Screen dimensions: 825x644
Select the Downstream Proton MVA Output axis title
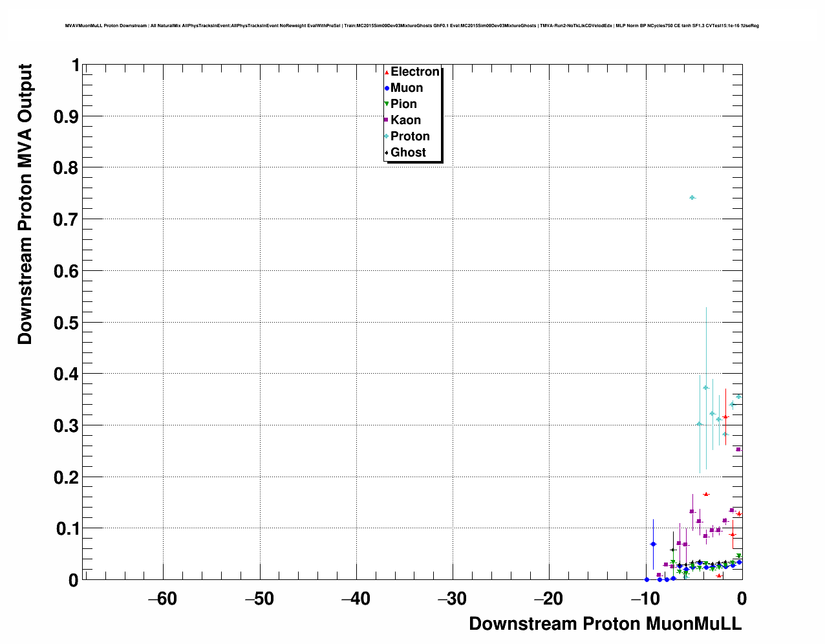(25, 204)
